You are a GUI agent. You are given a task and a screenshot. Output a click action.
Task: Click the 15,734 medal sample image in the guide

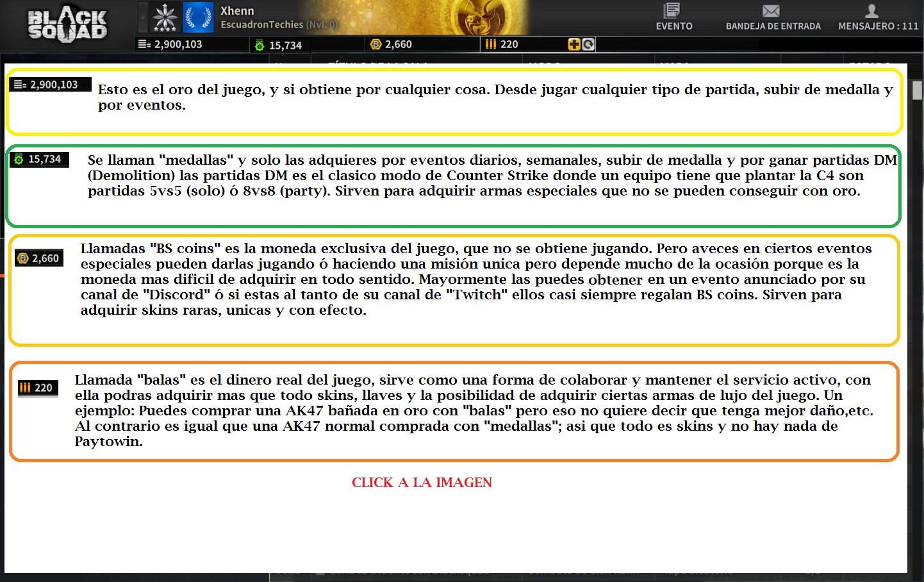[40, 159]
